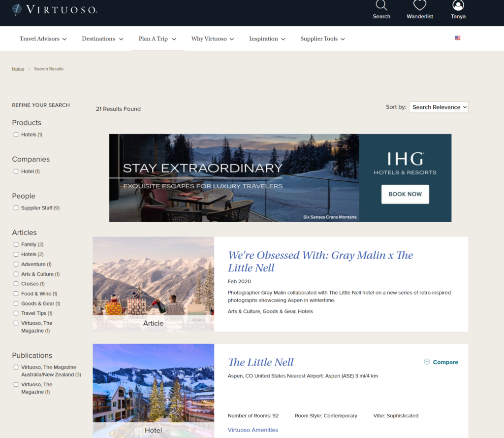The height and width of the screenshot is (438, 504).
Task: Check the Arts & Culture (1) filter
Action: click(16, 274)
